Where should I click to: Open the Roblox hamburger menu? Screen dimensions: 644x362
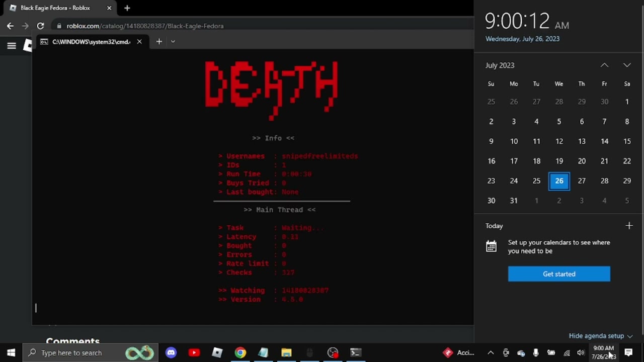click(x=12, y=46)
